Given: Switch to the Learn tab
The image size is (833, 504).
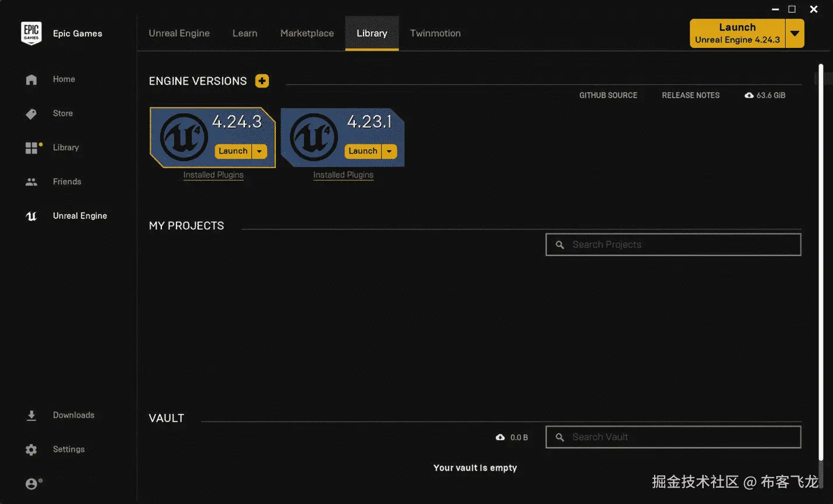Looking at the screenshot, I should [245, 33].
